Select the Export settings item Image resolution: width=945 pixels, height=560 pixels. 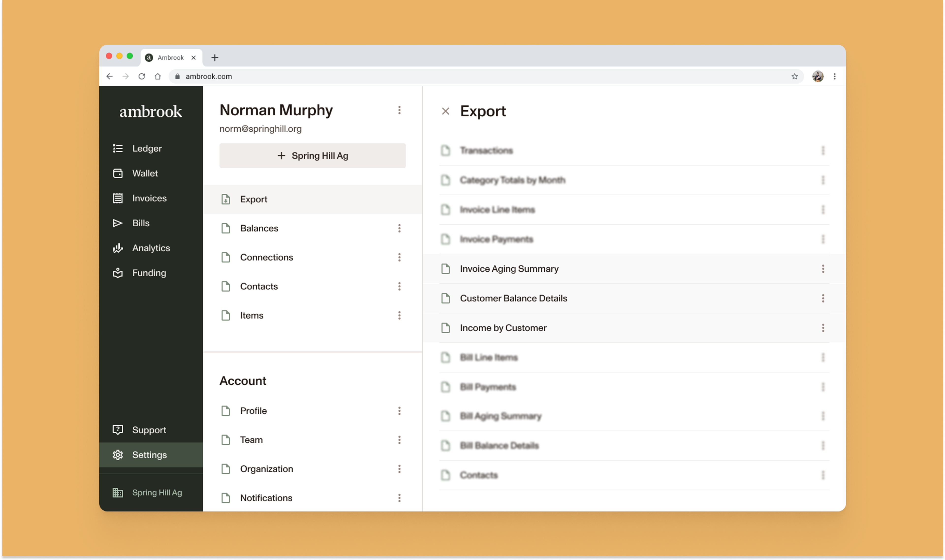tap(254, 199)
